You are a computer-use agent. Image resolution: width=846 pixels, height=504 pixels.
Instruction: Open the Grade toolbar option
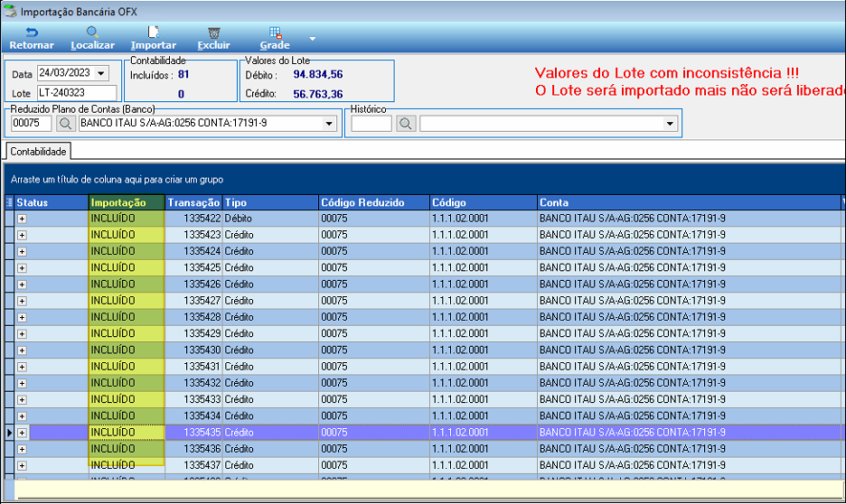pos(275,39)
